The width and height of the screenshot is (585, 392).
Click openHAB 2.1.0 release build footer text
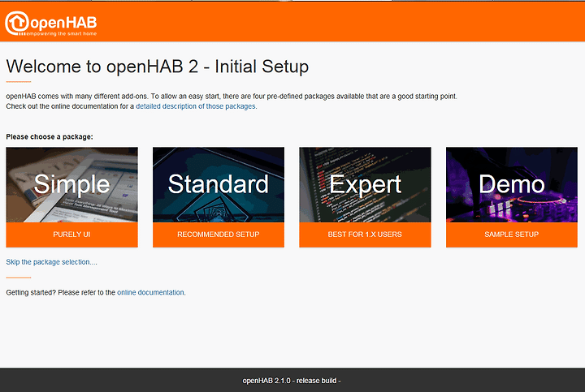coord(292,381)
